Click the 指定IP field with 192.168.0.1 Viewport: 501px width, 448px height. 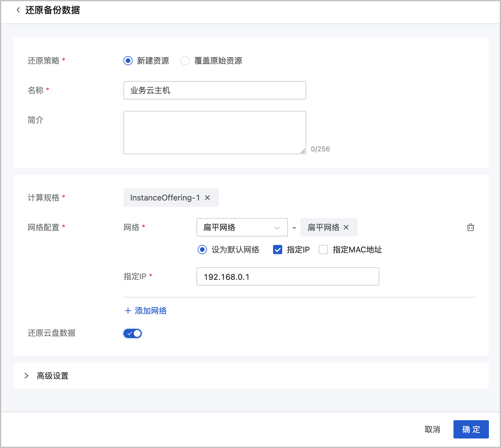pos(288,277)
